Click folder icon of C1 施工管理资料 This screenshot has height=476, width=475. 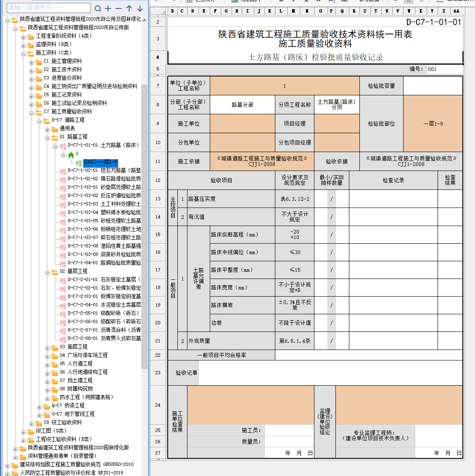point(39,62)
